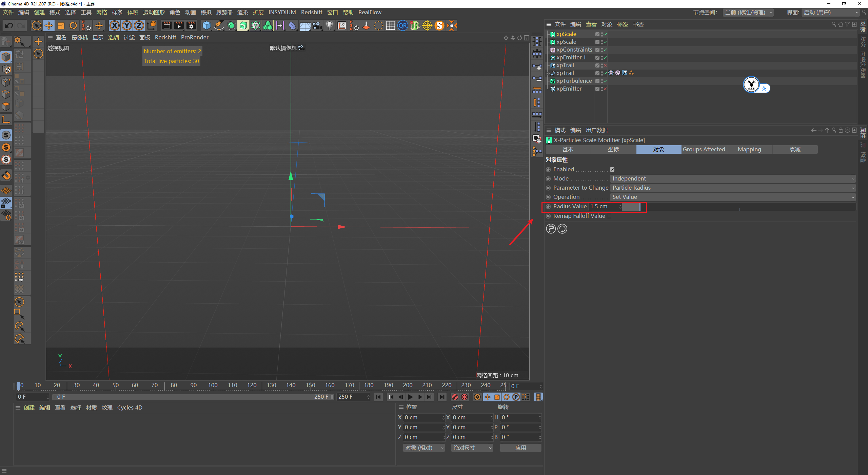Toggle the X axis lock
The width and height of the screenshot is (868, 475).
(115, 25)
